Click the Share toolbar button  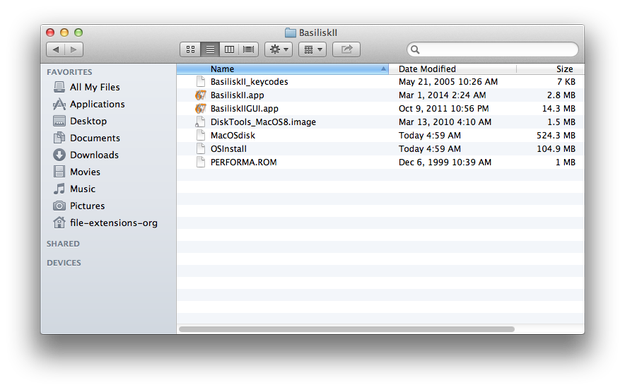(347, 49)
